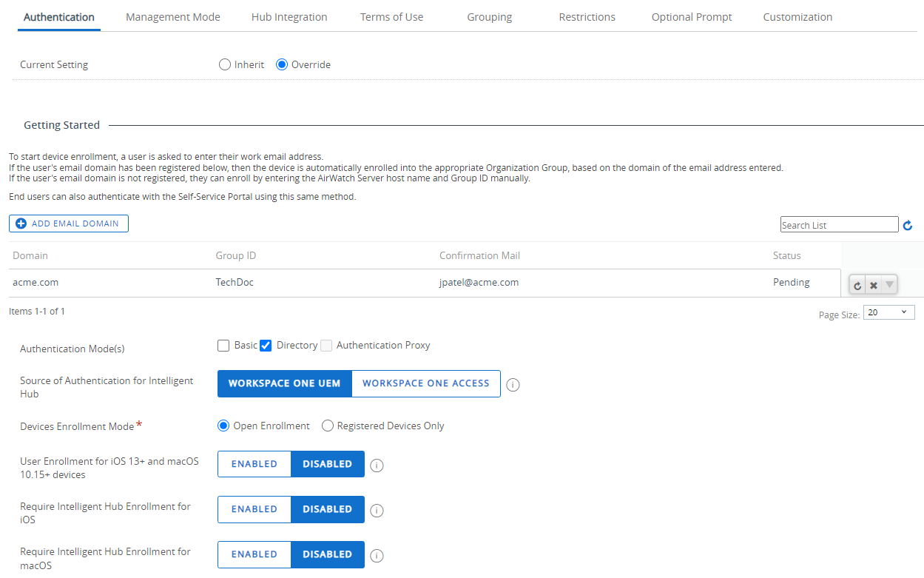Enable User Enrollment for iOS 13+ devices
Screen dimensions: 924x578
(x=254, y=464)
